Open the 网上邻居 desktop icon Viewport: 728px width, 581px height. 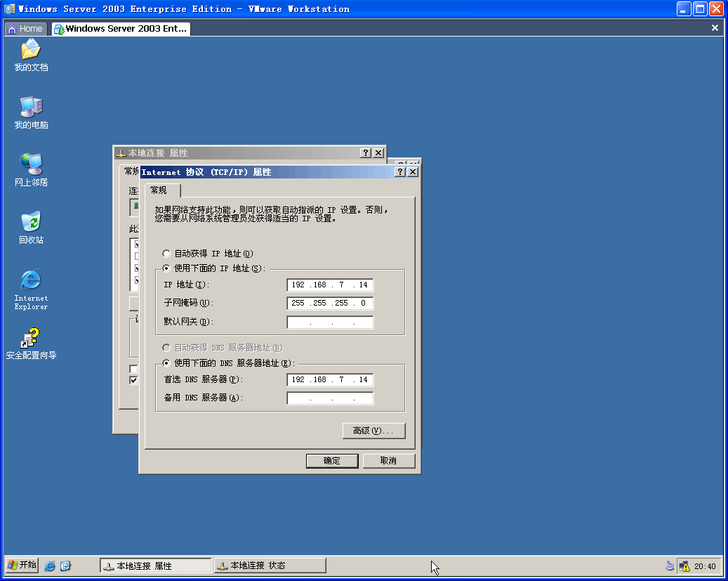(31, 165)
